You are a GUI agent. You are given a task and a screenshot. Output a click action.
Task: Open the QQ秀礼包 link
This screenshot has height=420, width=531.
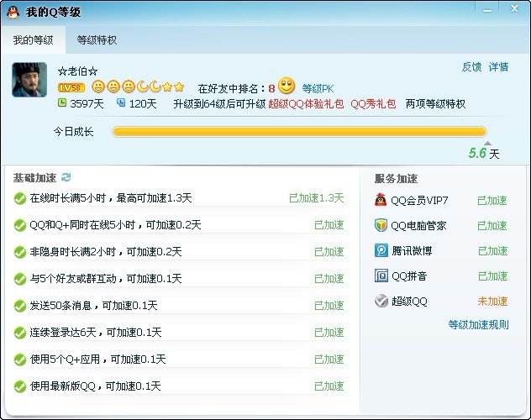coord(373,103)
